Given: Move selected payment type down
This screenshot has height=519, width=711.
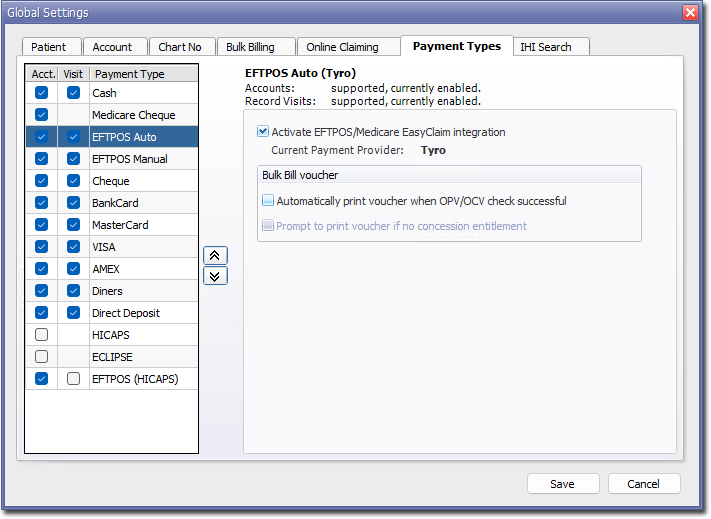Looking at the screenshot, I should (x=215, y=276).
